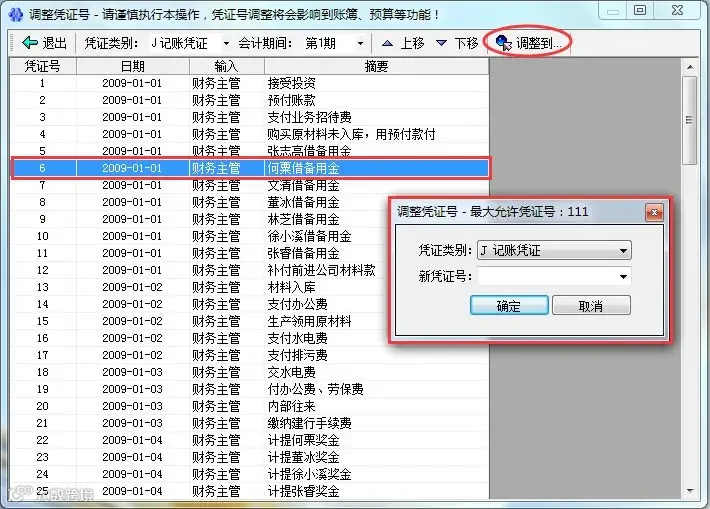Select row with 林芝借备用金 summary
This screenshot has width=710, height=509.
(x=249, y=219)
